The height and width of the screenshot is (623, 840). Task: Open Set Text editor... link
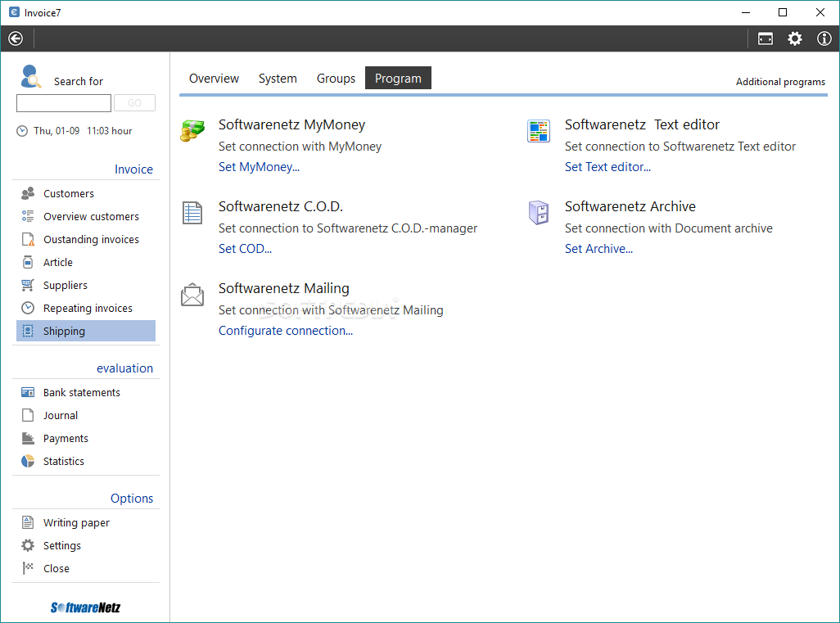coord(607,167)
